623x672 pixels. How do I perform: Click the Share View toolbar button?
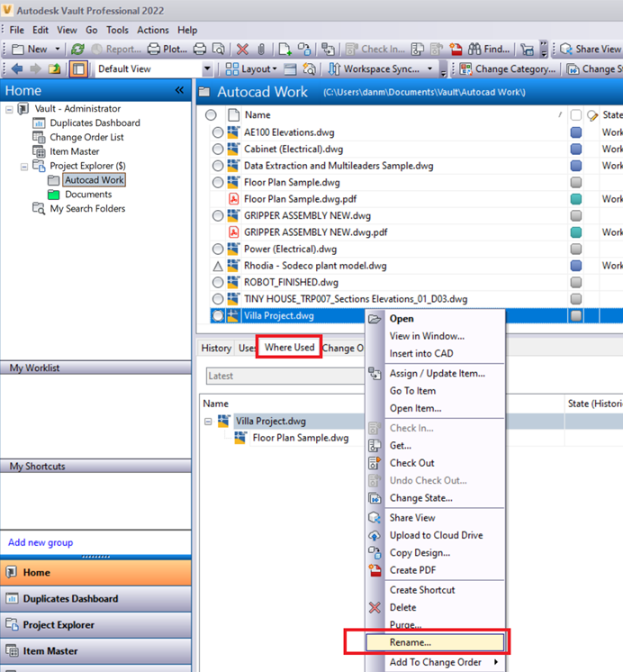pos(591,50)
